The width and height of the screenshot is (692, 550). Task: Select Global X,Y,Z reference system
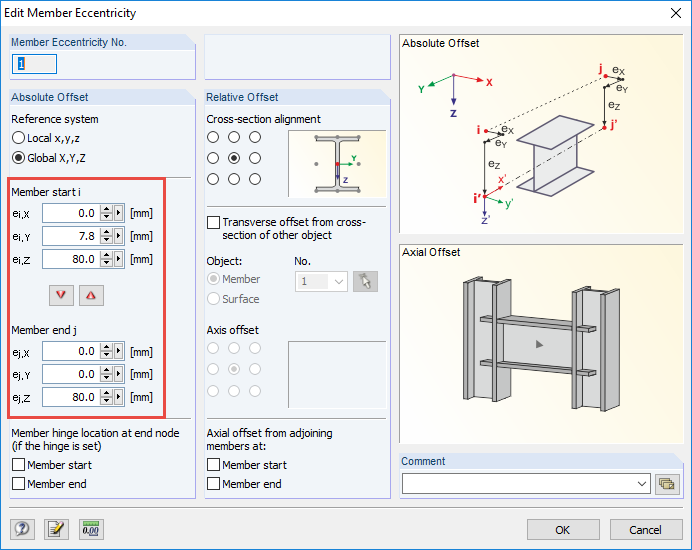point(18,158)
